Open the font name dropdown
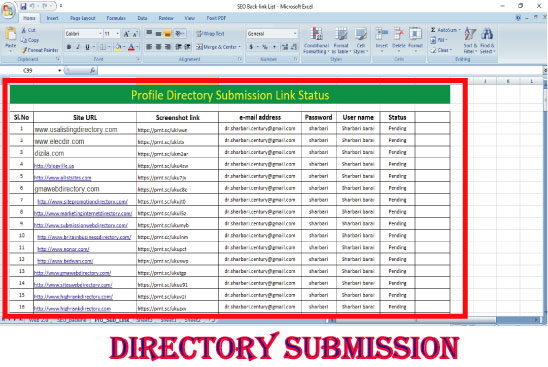The height and width of the screenshot is (367, 548). [x=100, y=34]
